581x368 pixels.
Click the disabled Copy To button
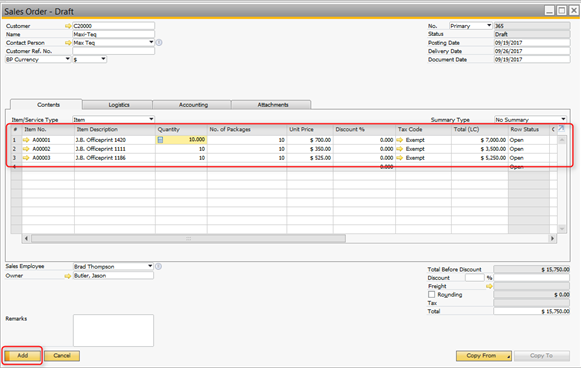[x=541, y=356]
